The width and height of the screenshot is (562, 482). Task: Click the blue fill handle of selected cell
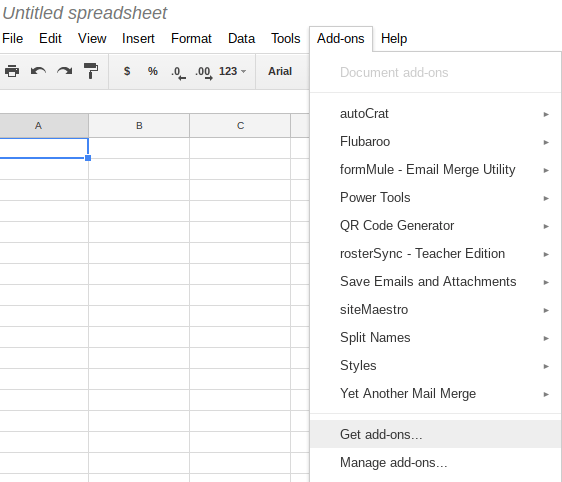click(88, 158)
